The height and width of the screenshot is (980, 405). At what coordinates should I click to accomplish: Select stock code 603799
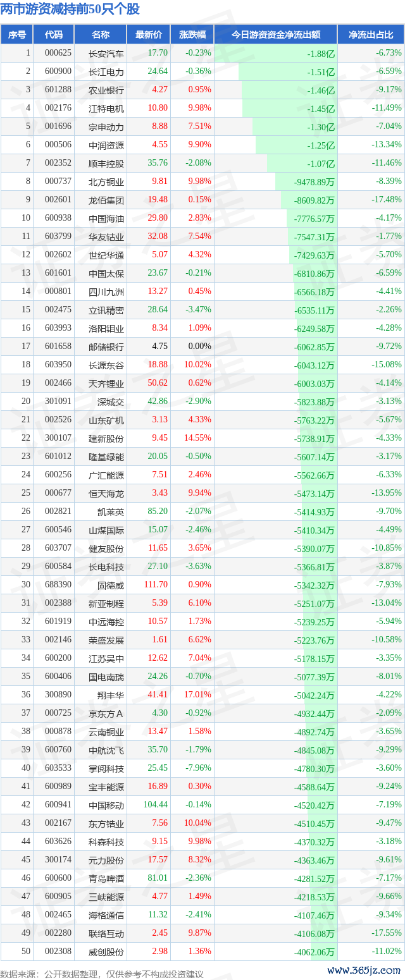pyautogui.click(x=58, y=236)
